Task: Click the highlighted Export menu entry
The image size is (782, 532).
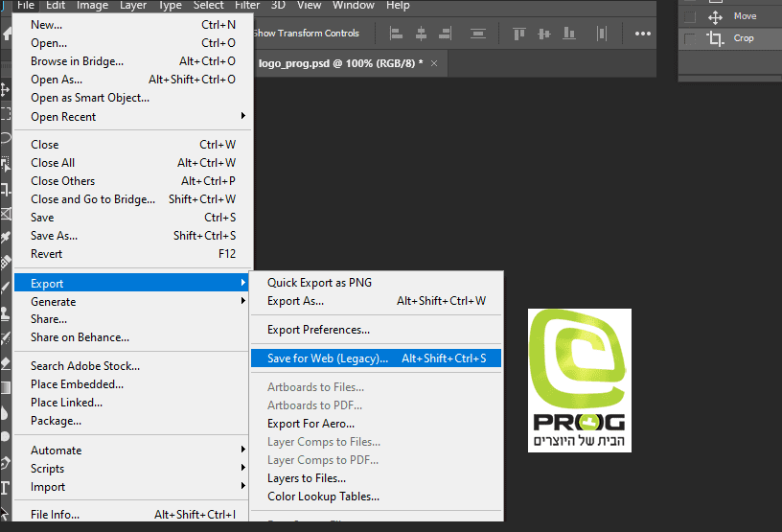Action: coord(131,283)
